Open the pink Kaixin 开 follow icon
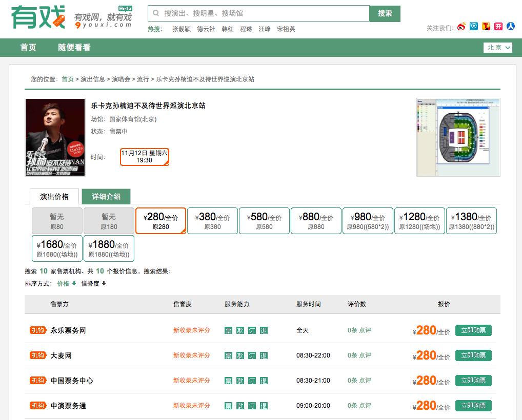522x420 pixels. click(x=498, y=26)
